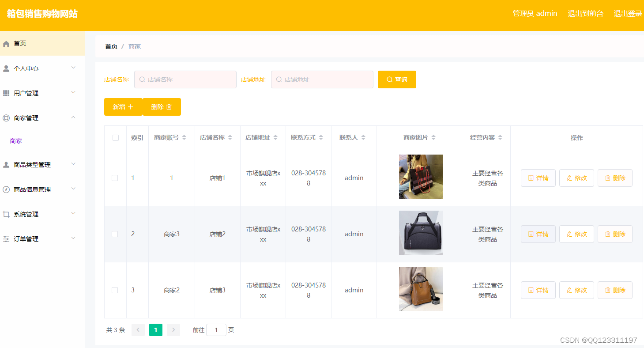The image size is (644, 348).
Task: Collapse 商家管理 menu chevron
Action: (x=73, y=117)
